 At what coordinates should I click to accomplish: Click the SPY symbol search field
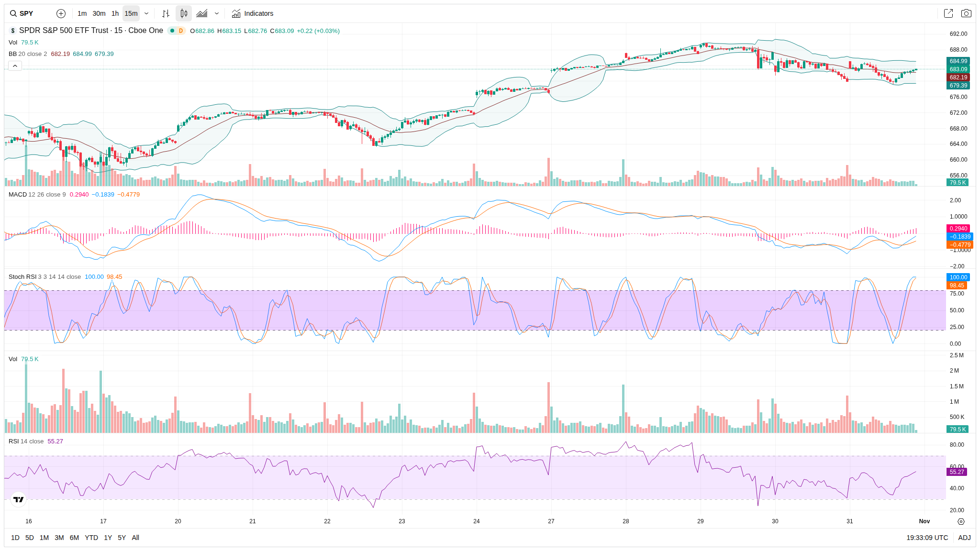(x=26, y=13)
